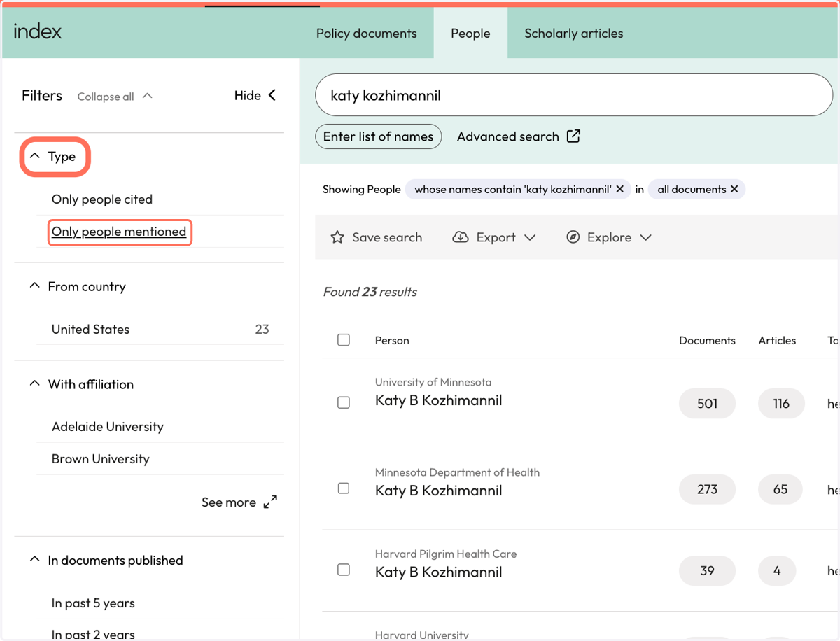Click the 116 articles badge

[x=781, y=404]
